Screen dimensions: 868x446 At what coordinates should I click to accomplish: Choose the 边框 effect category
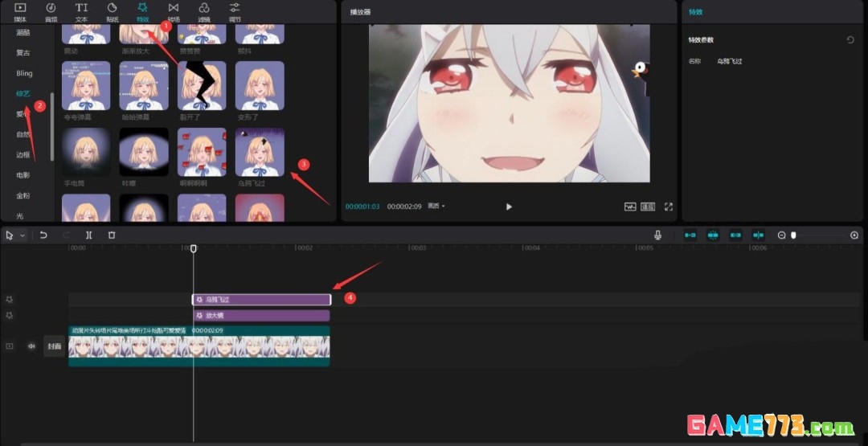(23, 154)
